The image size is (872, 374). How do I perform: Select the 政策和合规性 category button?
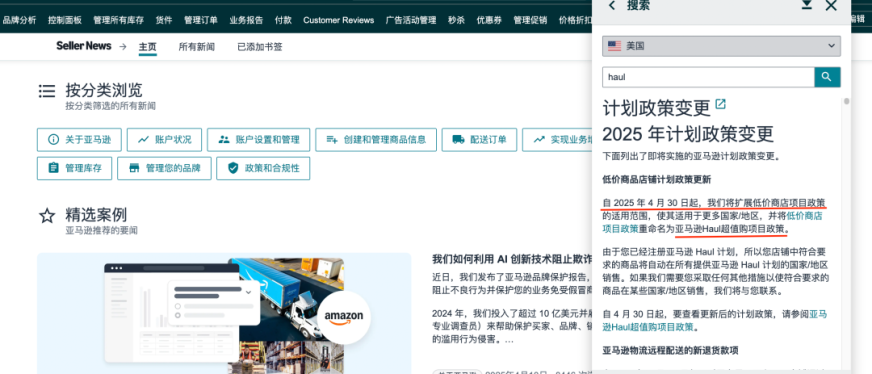pyautogui.click(x=263, y=168)
